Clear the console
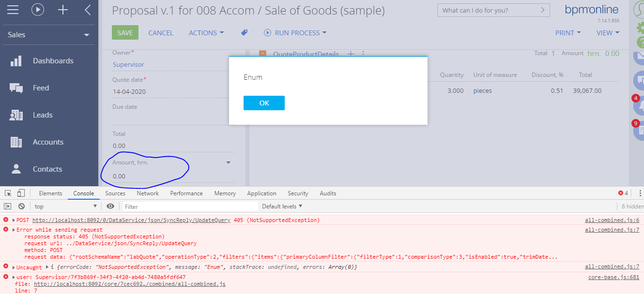The height and width of the screenshot is (294, 644). coord(21,206)
